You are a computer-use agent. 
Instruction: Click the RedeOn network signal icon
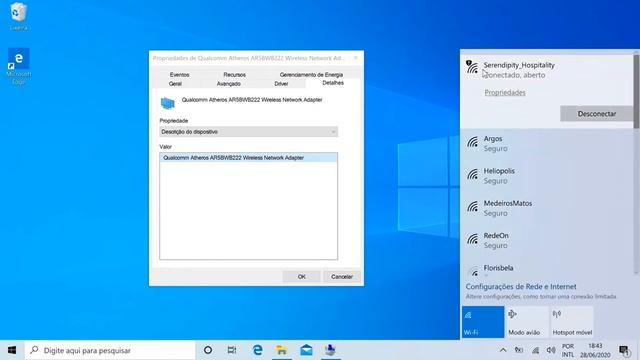(x=473, y=239)
